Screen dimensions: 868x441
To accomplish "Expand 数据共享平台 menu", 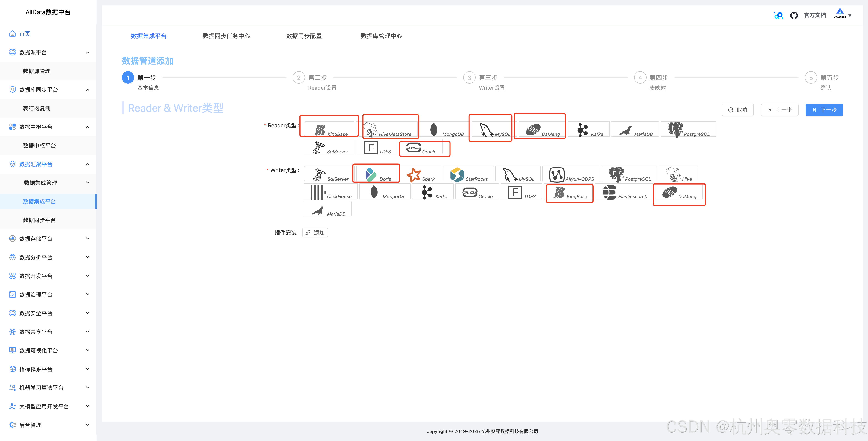I will (x=88, y=332).
